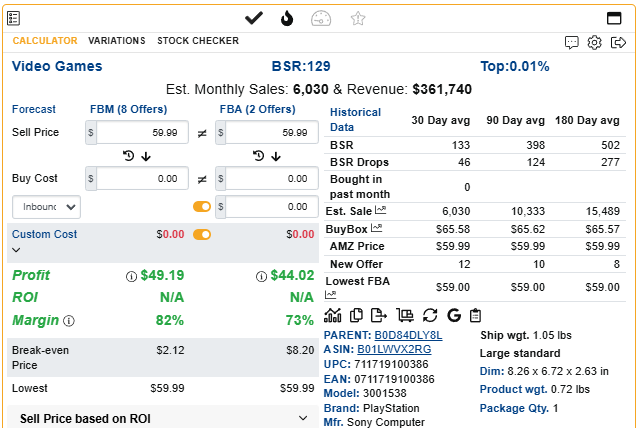Expand the Custom Cost chevron
Image resolution: width=638 pixels, height=428 pixels.
16,250
